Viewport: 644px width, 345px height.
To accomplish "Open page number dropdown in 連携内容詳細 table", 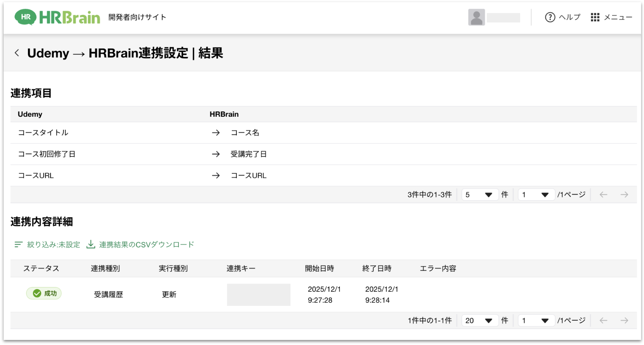I will coord(536,320).
